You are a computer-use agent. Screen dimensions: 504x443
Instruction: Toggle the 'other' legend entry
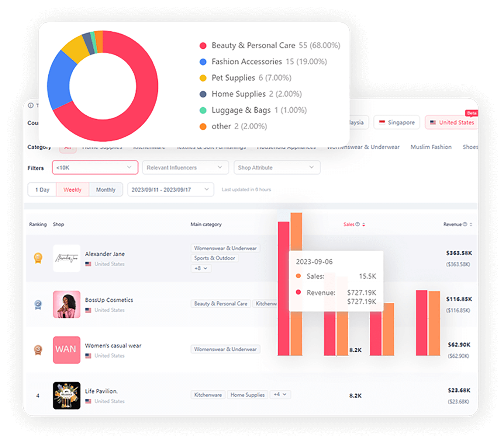[x=233, y=126]
